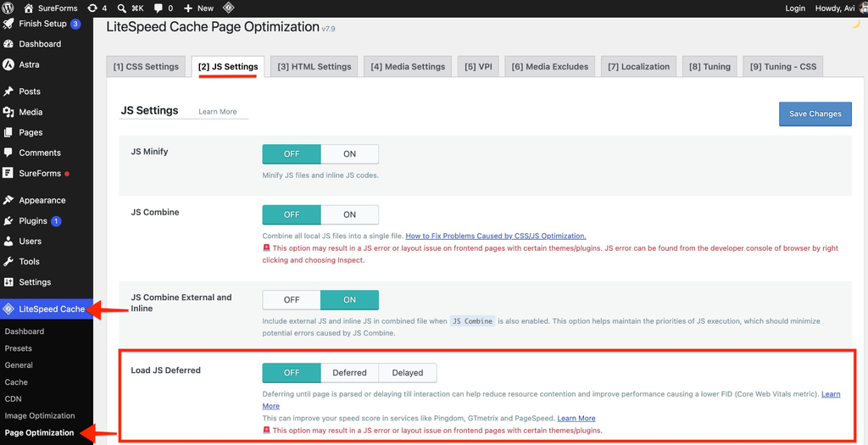Click the 'JS Combine' code label
Screen dimensions: 868x445
point(472,321)
